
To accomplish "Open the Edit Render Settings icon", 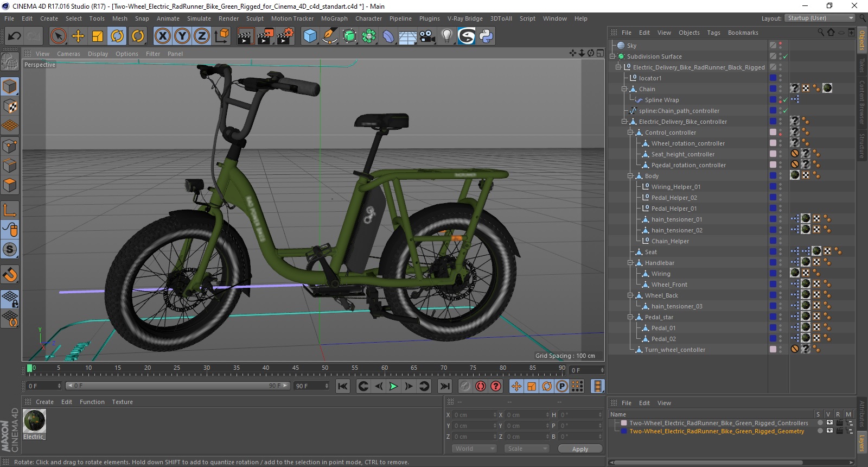I will pos(285,36).
